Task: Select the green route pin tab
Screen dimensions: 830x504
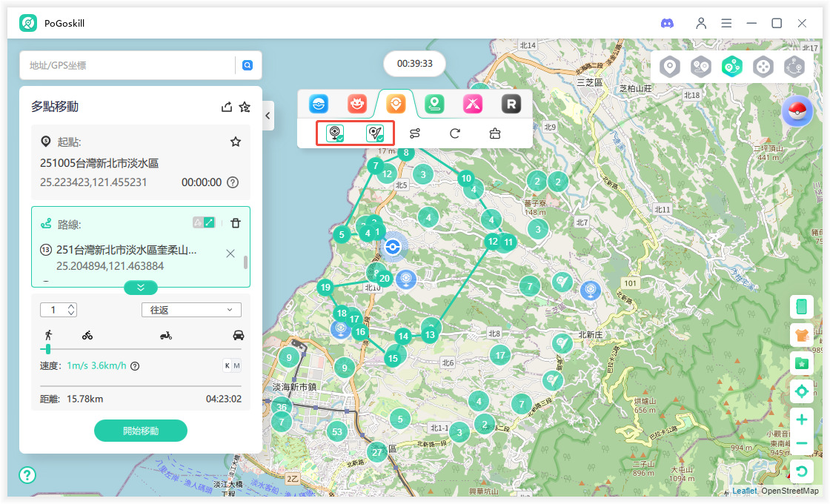Action: pos(434,104)
